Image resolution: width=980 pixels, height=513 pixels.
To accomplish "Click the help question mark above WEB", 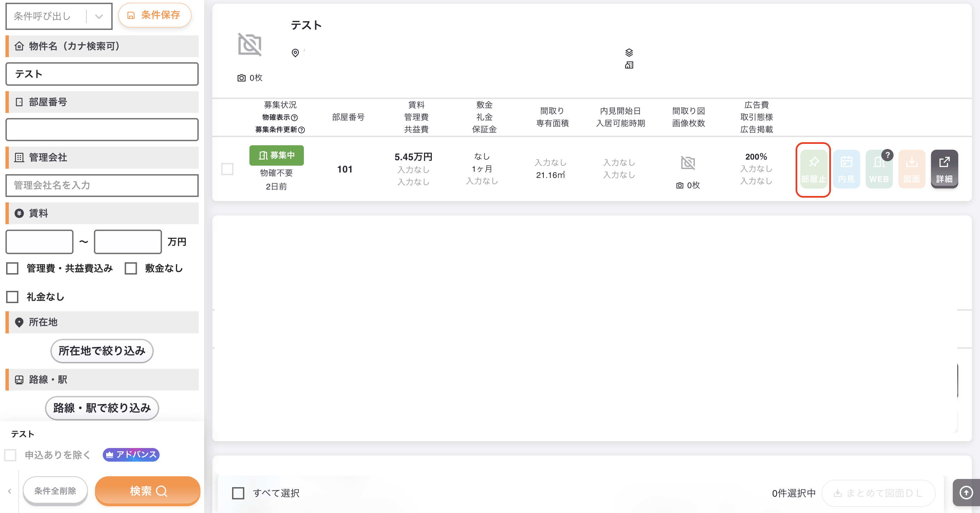I will [x=887, y=155].
